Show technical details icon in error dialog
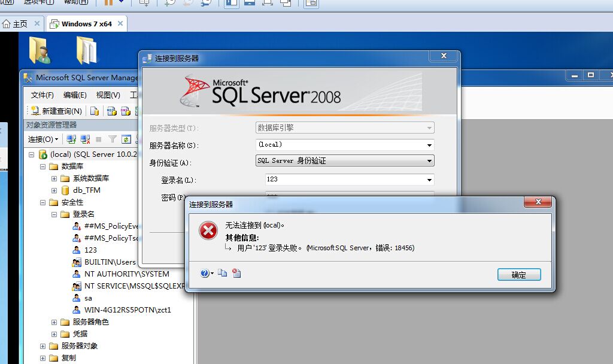 [236, 273]
